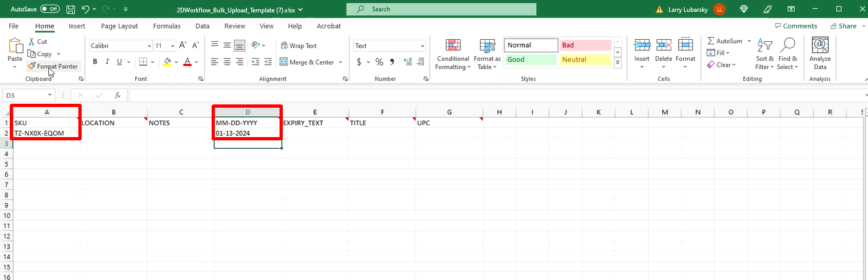Expand the number format dropdown showing Text
Screen dimensions: 868x280
click(423, 46)
